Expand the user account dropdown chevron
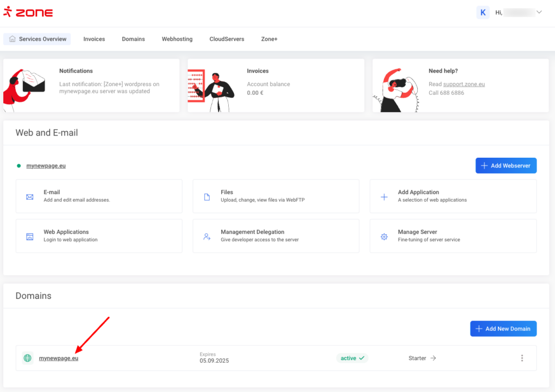555x392 pixels. (539, 12)
